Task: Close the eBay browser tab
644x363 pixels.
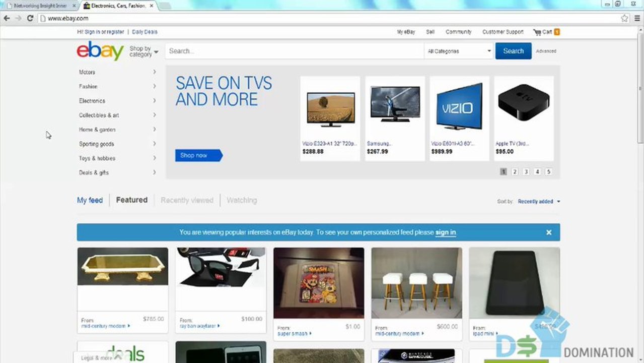Action: point(152,6)
